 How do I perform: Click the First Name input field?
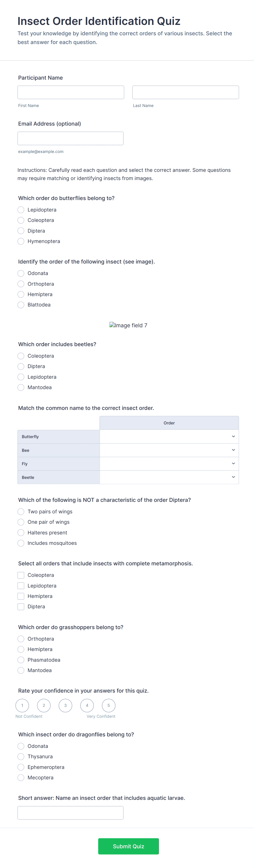tap(71, 92)
